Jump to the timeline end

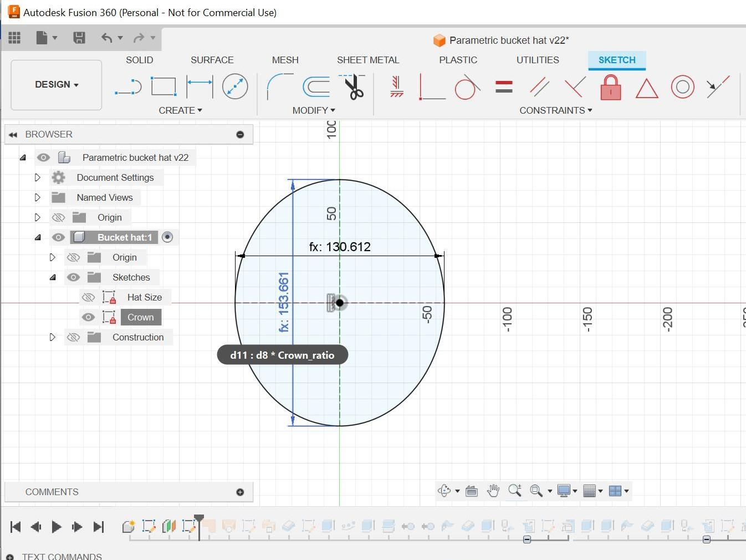(x=99, y=527)
